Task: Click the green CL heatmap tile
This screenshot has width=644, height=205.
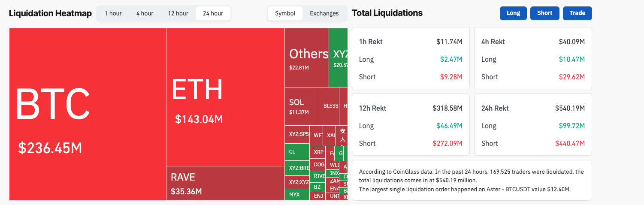Action: click(x=297, y=152)
